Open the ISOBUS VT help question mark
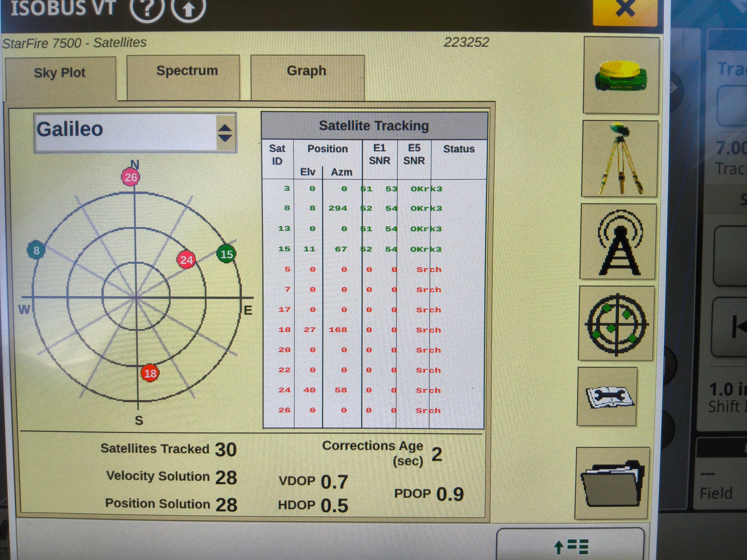Viewport: 747px width, 560px height. 147,8
